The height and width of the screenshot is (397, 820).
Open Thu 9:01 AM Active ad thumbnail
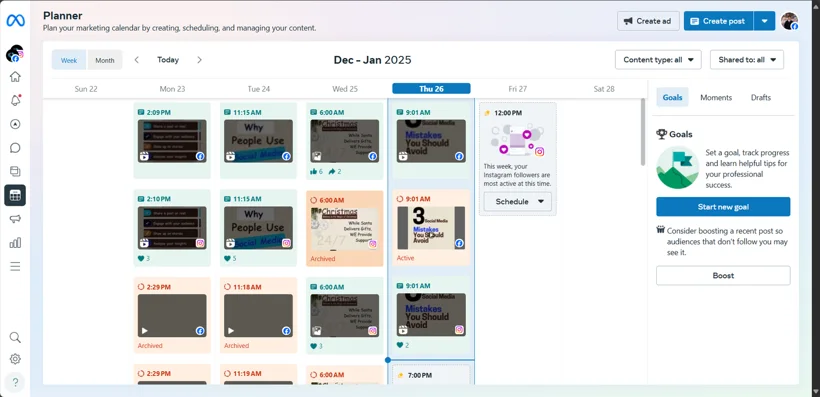click(x=431, y=228)
